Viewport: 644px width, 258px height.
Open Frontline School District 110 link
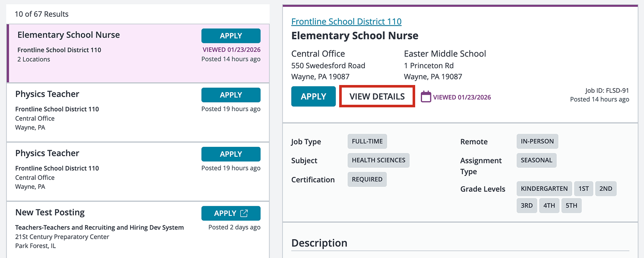point(346,21)
